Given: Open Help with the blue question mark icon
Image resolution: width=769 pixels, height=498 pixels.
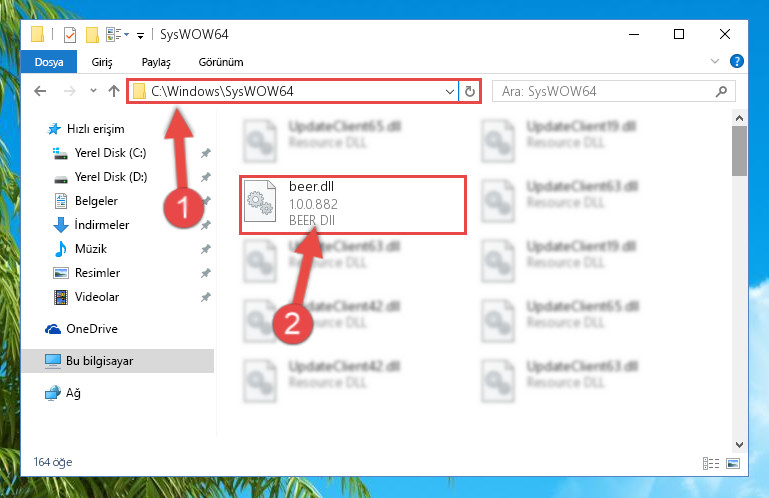Looking at the screenshot, I should pyautogui.click(x=736, y=61).
